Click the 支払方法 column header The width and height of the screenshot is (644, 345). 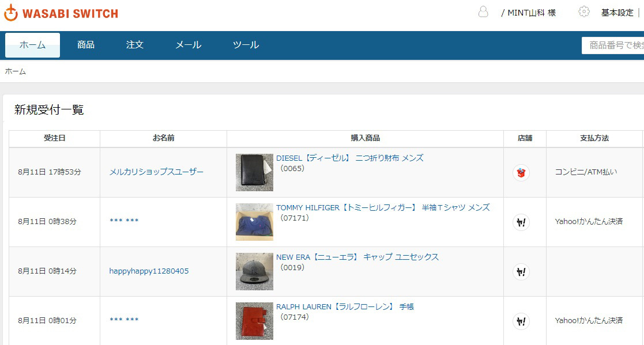click(594, 138)
